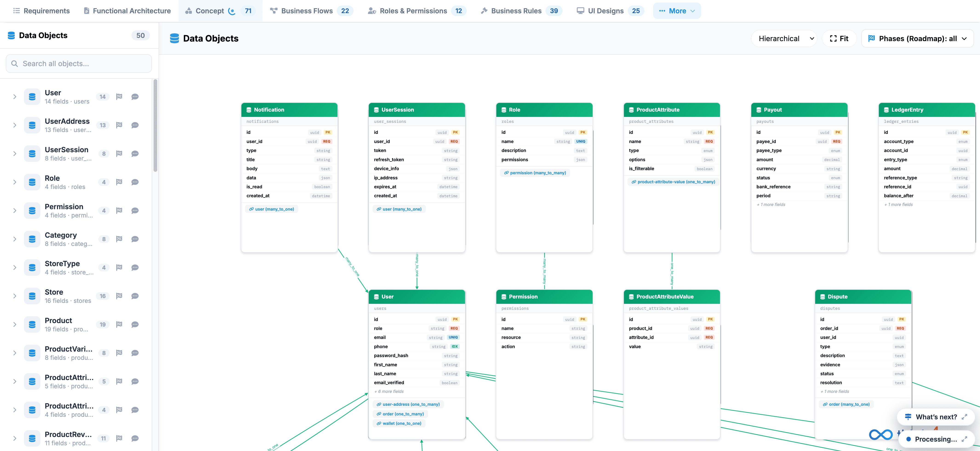The image size is (980, 451).
Task: Click the sidebar vertical scrollbar
Action: pos(155,125)
